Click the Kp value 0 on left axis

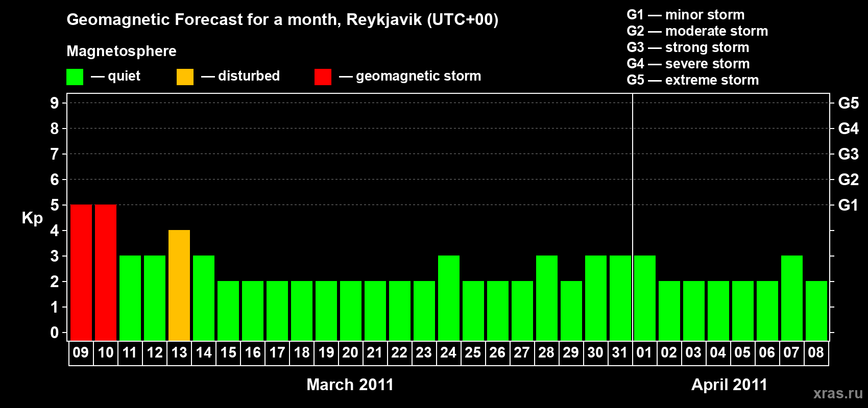pos(55,333)
